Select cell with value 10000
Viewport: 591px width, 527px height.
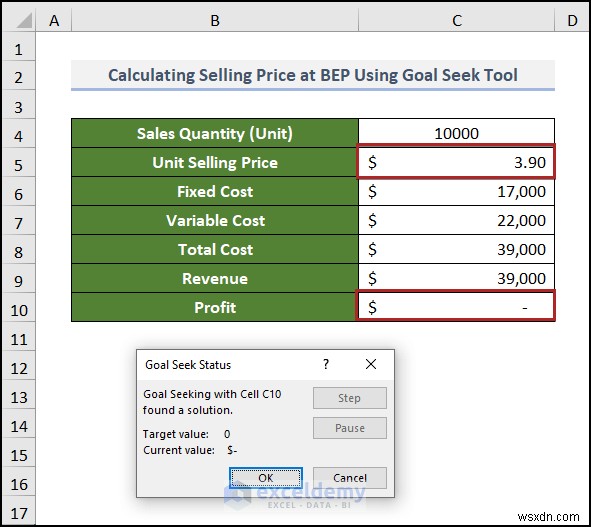point(456,133)
